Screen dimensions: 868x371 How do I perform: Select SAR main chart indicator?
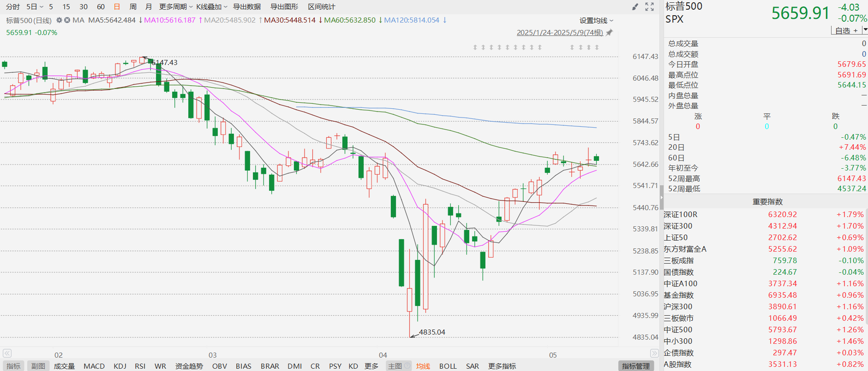point(473,366)
